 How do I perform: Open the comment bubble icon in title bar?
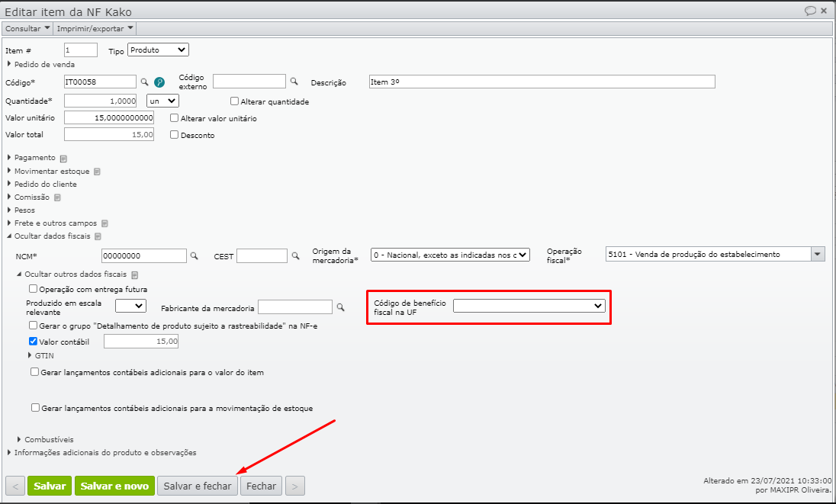810,11
